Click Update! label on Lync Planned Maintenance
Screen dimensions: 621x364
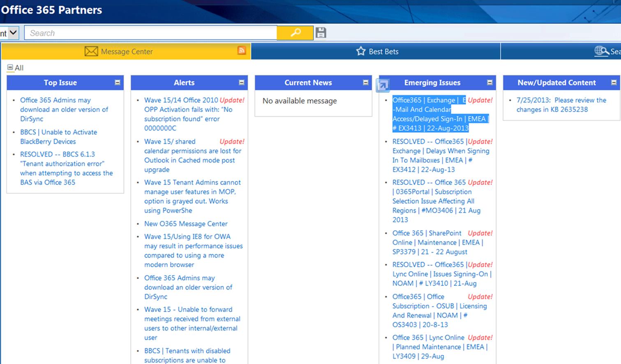point(480,337)
